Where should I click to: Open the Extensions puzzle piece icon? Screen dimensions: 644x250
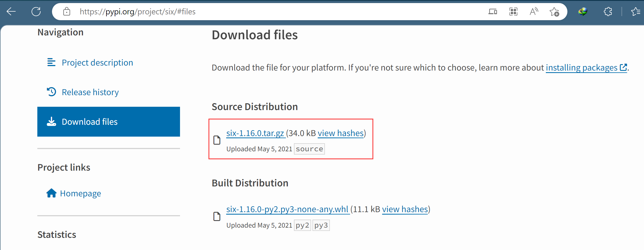click(x=608, y=12)
